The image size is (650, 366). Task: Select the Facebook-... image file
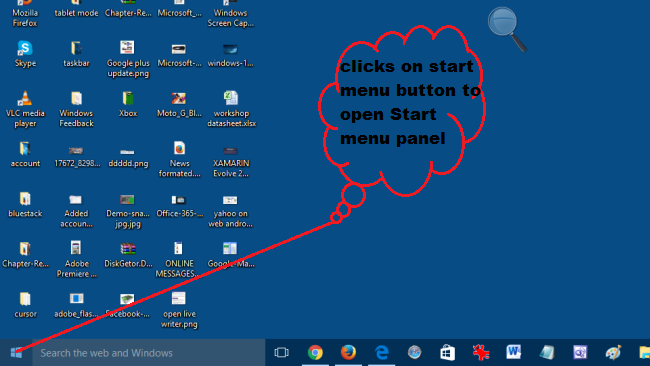[128, 305]
